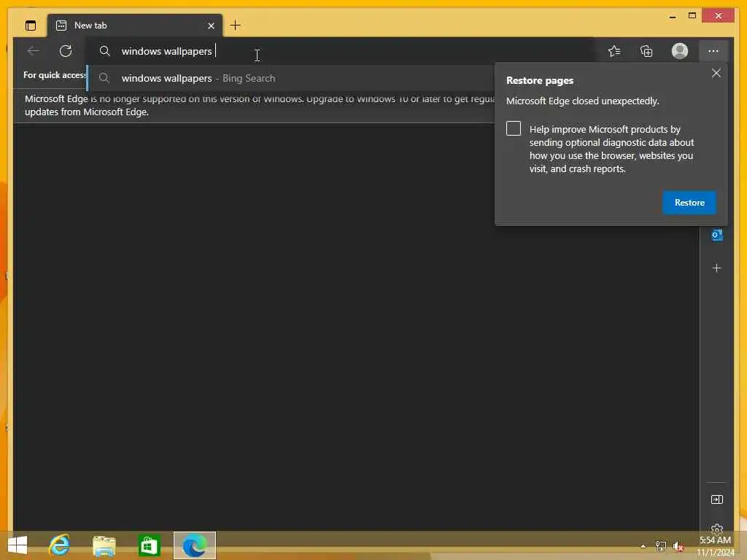Click the 5:54 AM clock

coord(715,540)
